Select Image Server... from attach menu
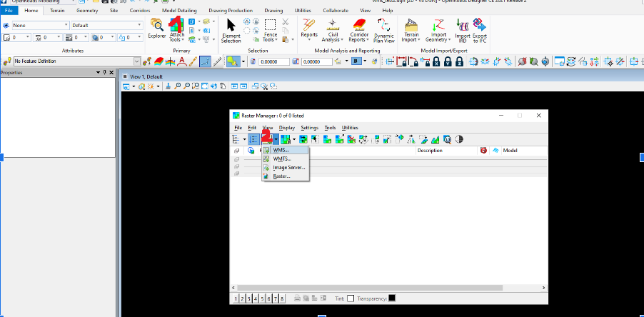644x317 pixels. tap(285, 168)
